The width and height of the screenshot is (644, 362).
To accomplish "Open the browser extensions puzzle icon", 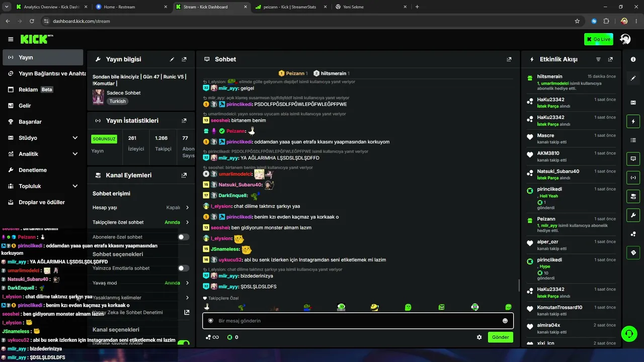I will (606, 21).
